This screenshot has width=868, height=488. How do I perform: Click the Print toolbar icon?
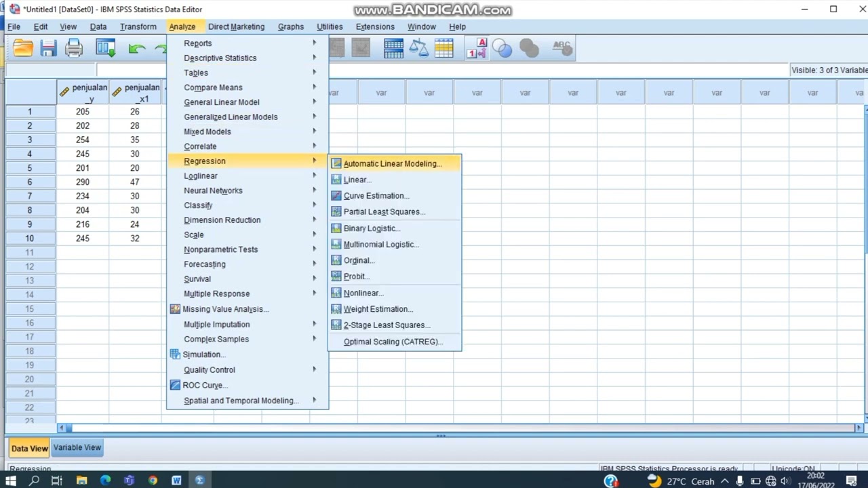pos(74,48)
